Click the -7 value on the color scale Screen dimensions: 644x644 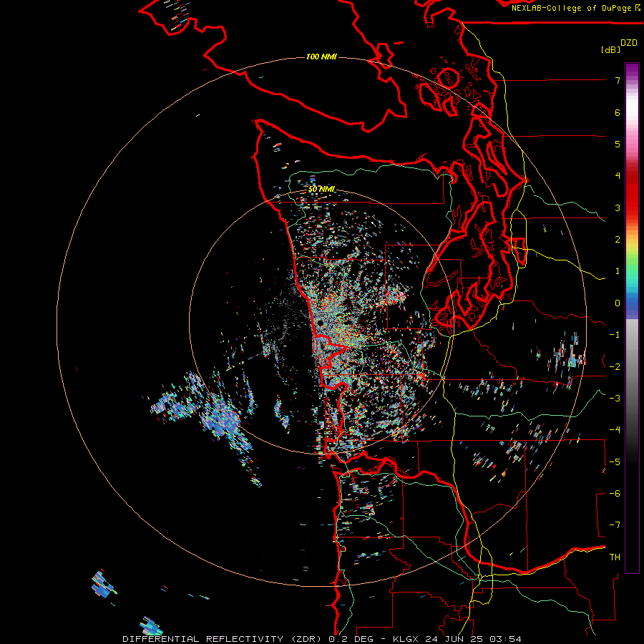coord(615,525)
